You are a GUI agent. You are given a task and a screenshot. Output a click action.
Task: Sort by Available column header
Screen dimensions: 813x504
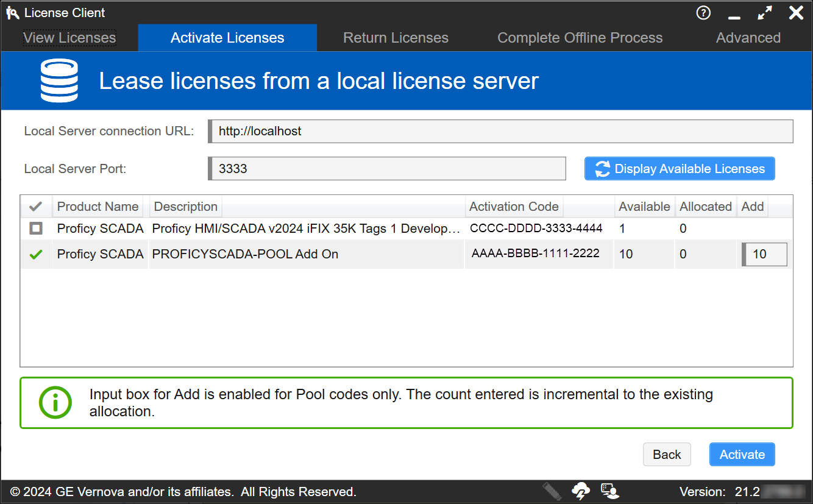click(644, 207)
